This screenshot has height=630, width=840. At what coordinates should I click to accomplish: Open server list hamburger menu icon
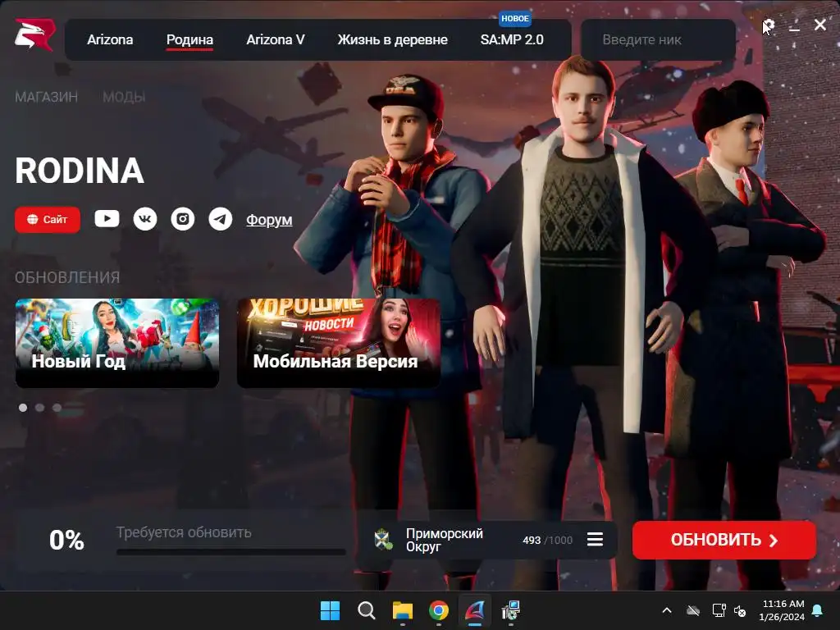(x=595, y=540)
